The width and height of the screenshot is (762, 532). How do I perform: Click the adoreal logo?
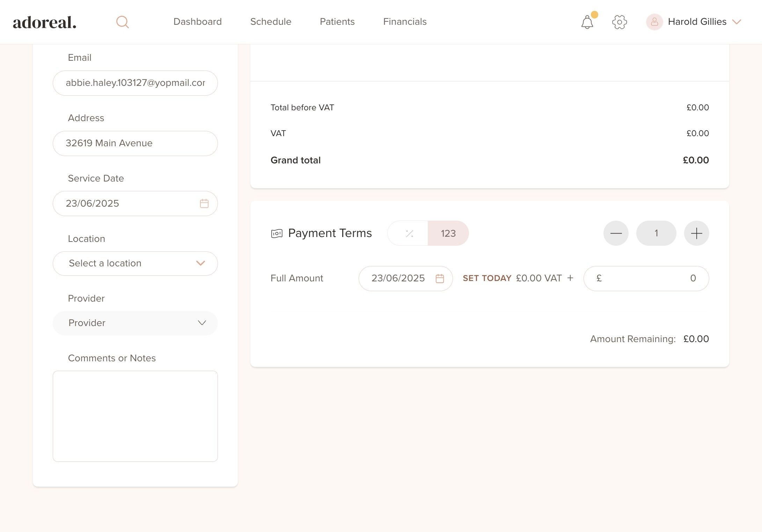tap(45, 22)
